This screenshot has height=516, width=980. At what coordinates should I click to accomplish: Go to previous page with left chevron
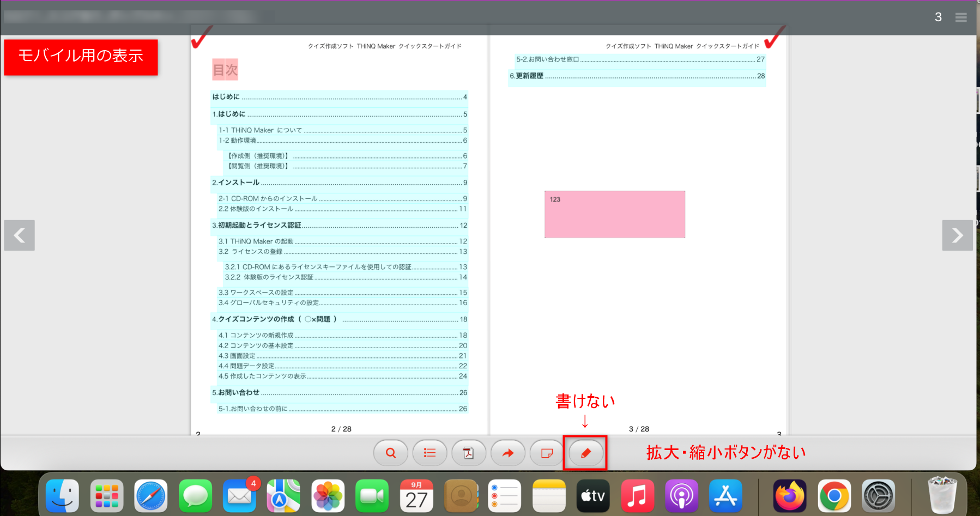click(x=19, y=235)
